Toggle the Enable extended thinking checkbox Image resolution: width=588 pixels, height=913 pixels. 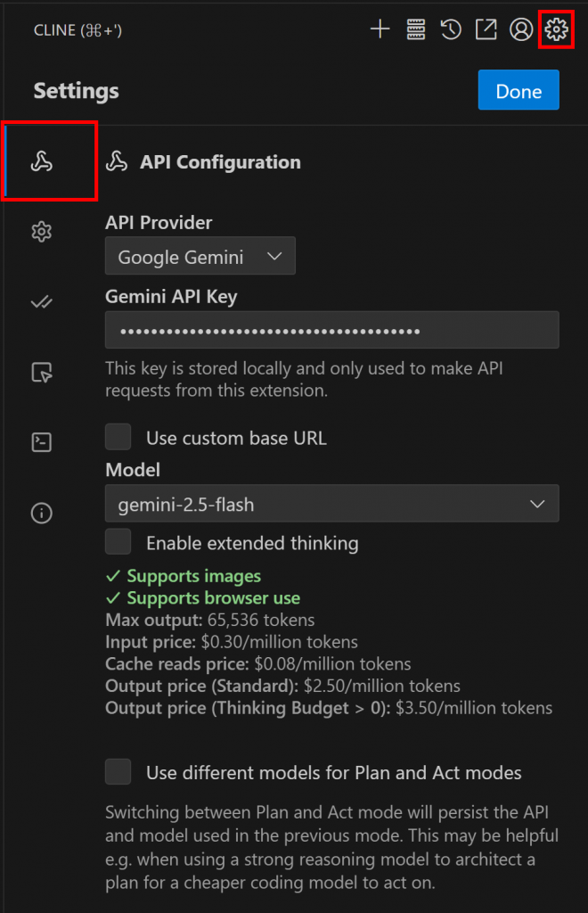[x=118, y=542]
